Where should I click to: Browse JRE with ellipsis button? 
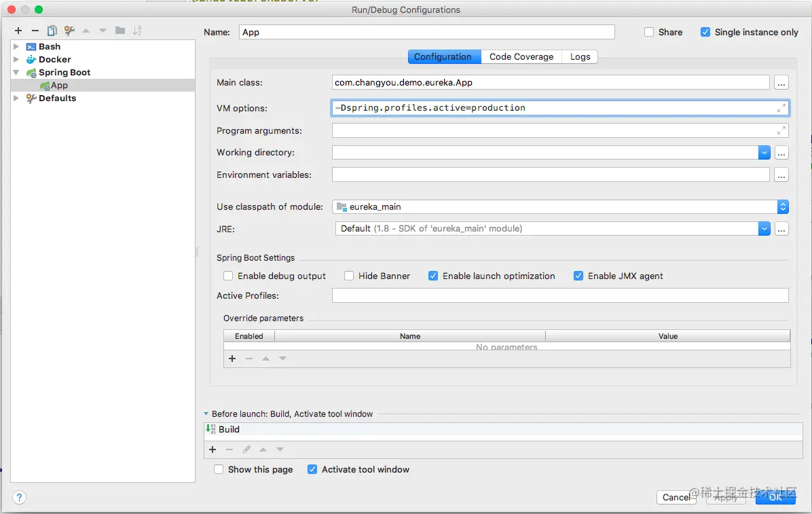(x=781, y=229)
